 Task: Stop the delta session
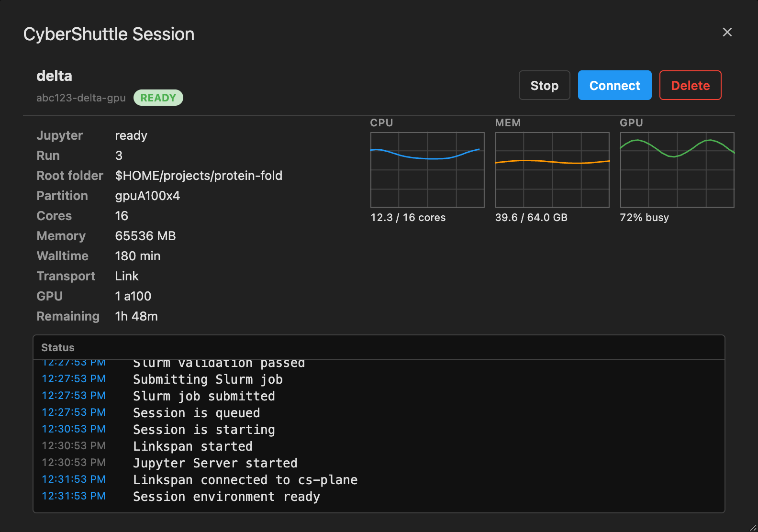pyautogui.click(x=544, y=85)
